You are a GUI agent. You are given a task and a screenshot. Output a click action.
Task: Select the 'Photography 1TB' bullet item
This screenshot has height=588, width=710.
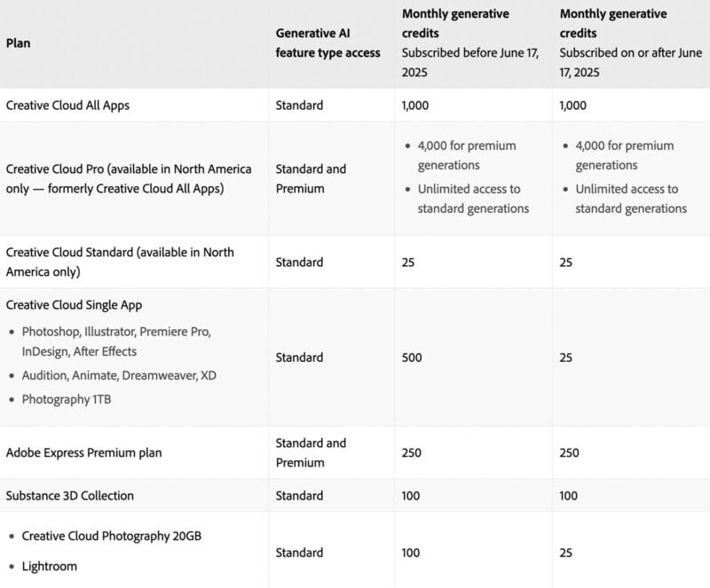[67, 399]
